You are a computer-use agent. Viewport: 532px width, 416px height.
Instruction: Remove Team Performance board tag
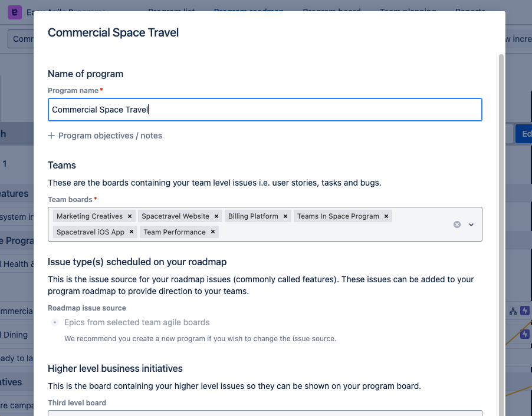[213, 232]
